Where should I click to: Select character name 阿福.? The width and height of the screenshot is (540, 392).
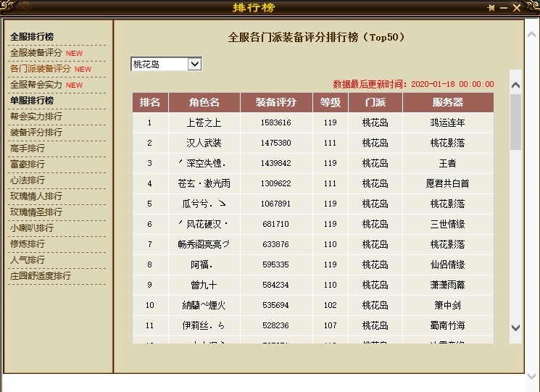click(202, 264)
